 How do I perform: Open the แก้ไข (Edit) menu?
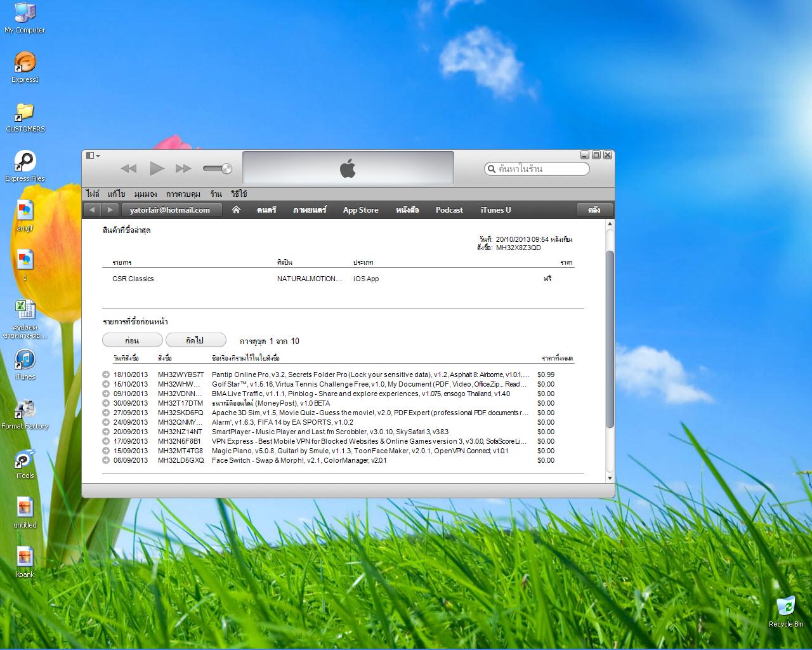tap(117, 194)
